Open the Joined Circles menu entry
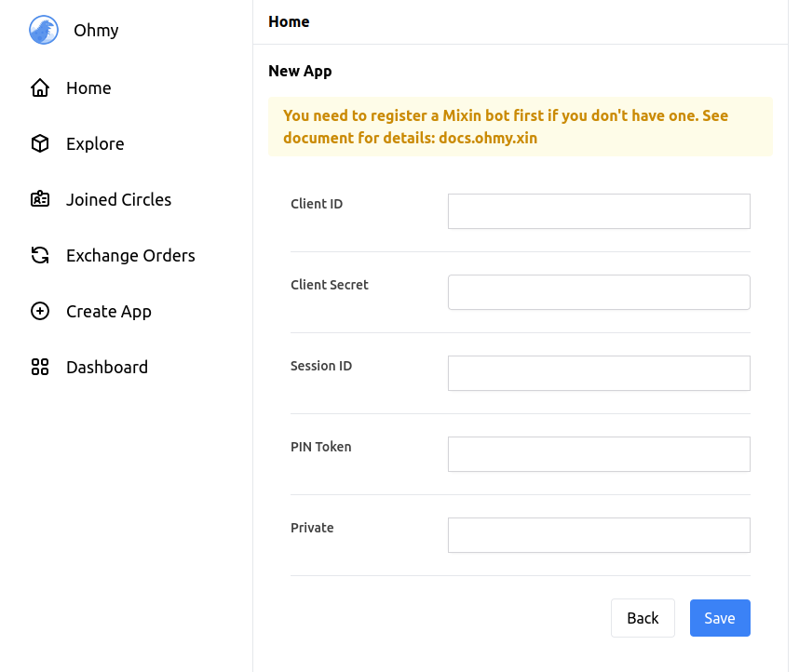The height and width of the screenshot is (672, 799). [x=118, y=200]
